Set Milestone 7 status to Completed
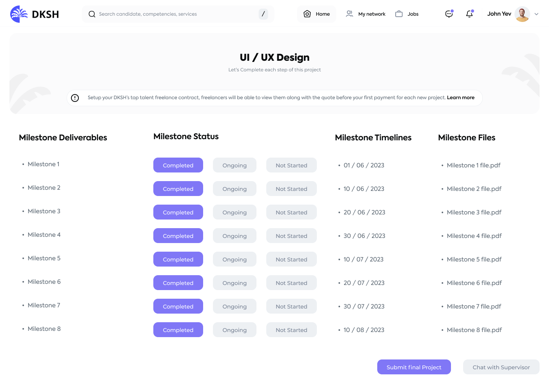 178,306
